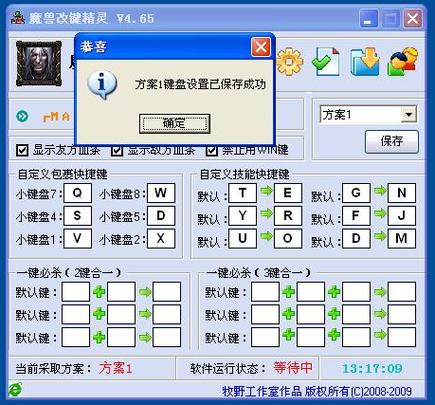Toggle 禁止用WIN键 checkbox

212,150
